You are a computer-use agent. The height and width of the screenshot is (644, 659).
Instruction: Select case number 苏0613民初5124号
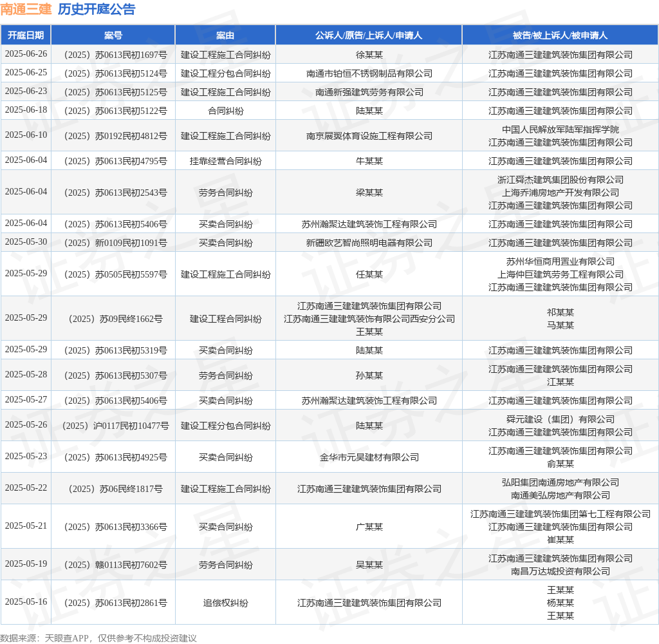pyautogui.click(x=116, y=73)
